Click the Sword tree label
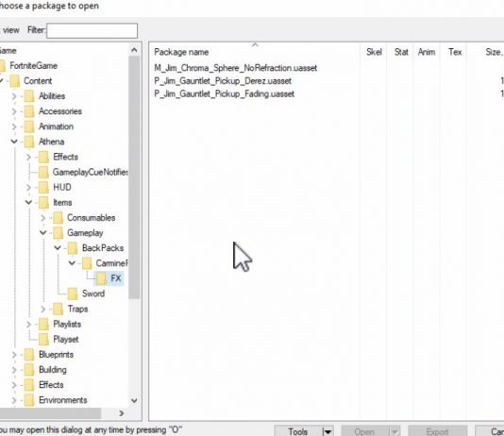The image size is (504, 436). pyautogui.click(x=93, y=293)
